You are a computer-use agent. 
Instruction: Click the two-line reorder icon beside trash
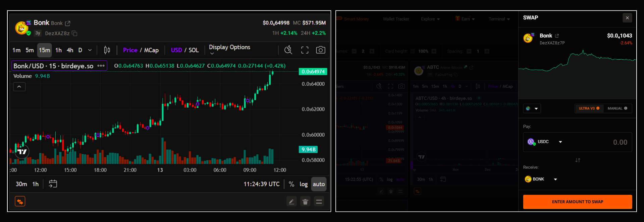(319, 202)
